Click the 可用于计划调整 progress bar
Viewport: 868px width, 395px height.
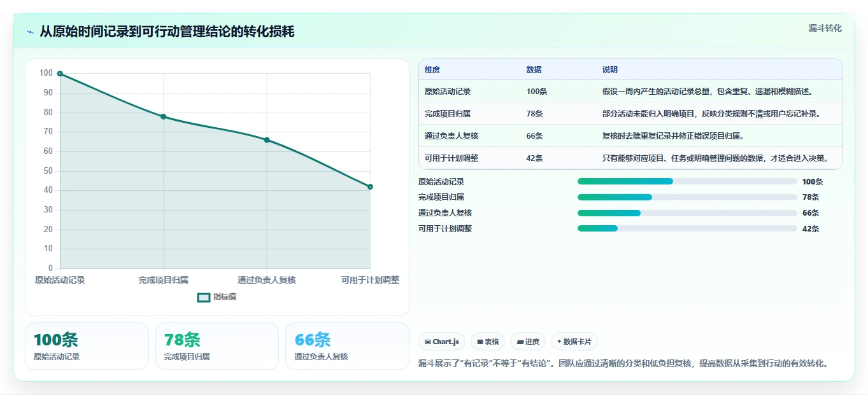point(687,228)
